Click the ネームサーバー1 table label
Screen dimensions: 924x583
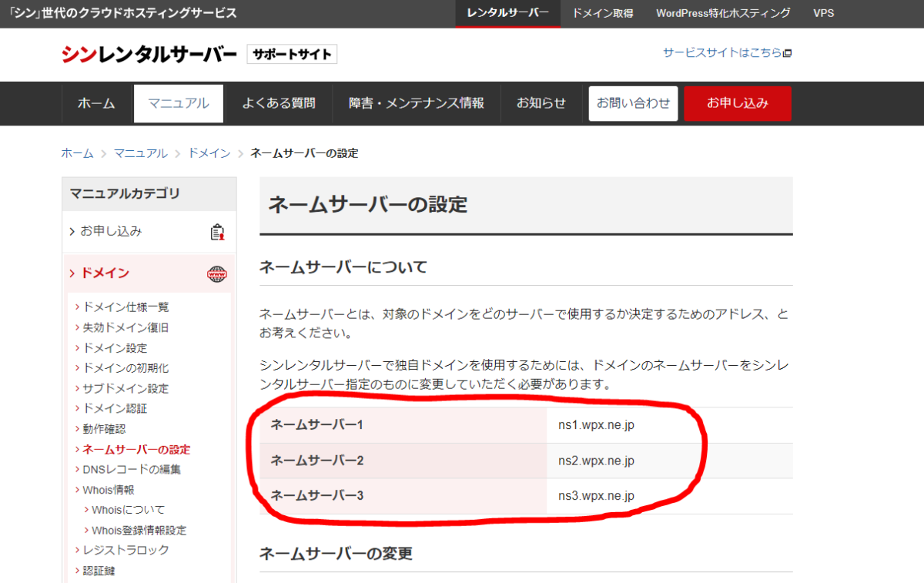click(316, 425)
